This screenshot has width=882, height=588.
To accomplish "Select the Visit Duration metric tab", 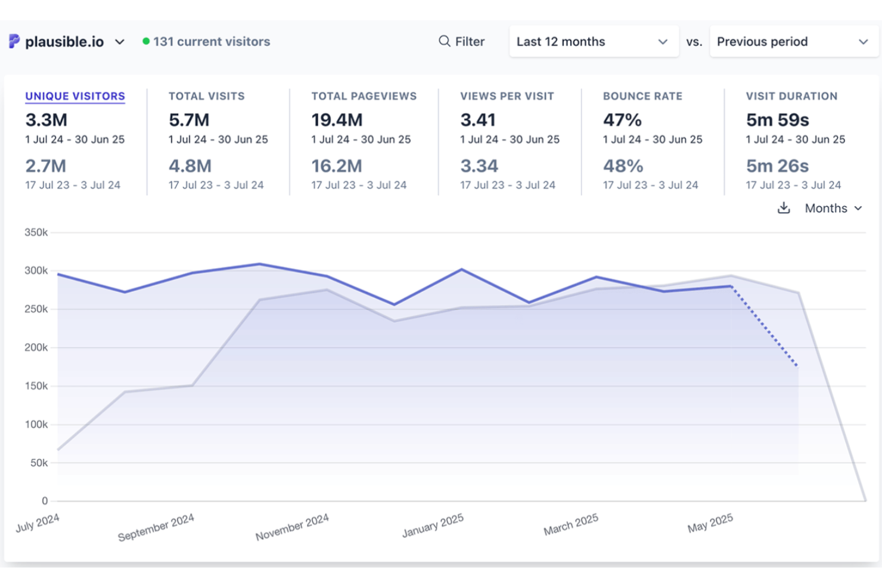I will pos(791,96).
